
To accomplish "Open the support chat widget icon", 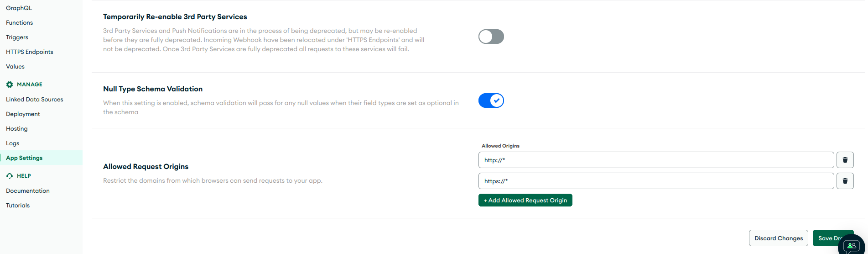I will (851, 246).
